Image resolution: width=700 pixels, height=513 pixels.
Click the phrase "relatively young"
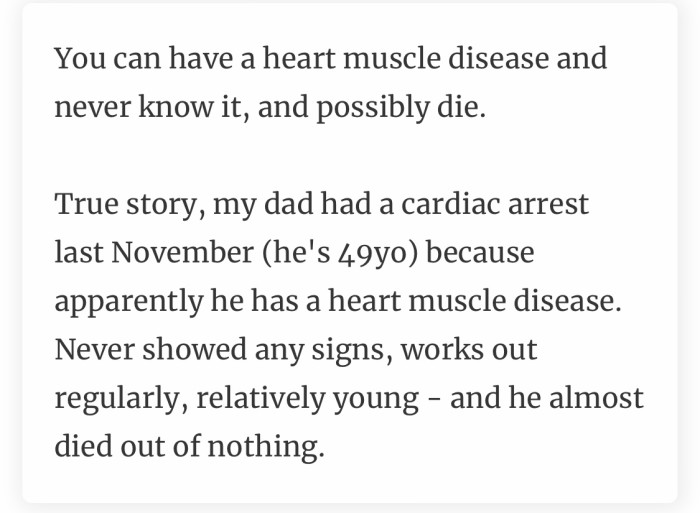pos(308,398)
